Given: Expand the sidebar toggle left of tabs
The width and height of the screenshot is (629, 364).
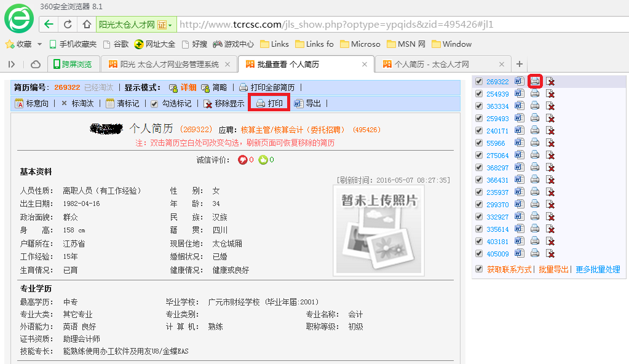Looking at the screenshot, I should [x=12, y=64].
